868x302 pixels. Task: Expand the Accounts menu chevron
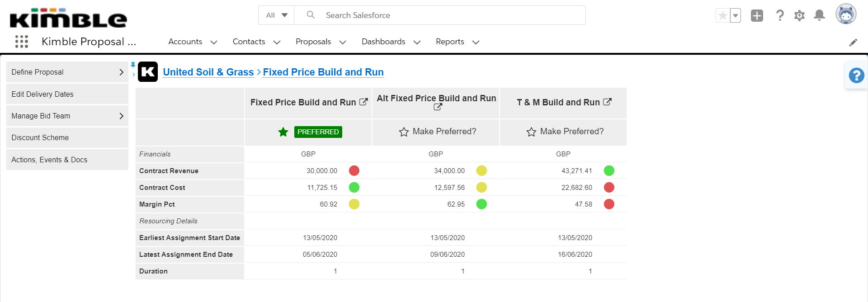[214, 42]
